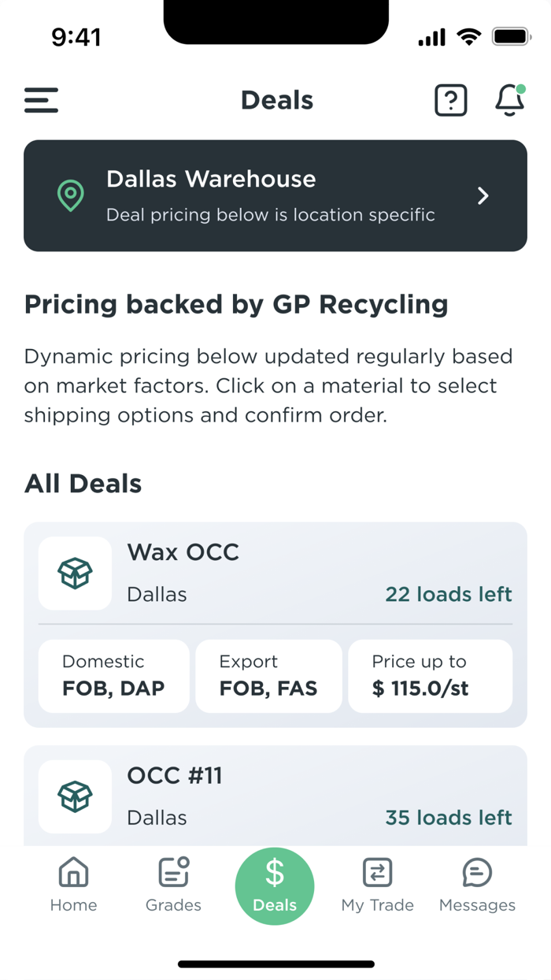Tap the green location pin icon
The height and width of the screenshot is (980, 551).
[71, 195]
